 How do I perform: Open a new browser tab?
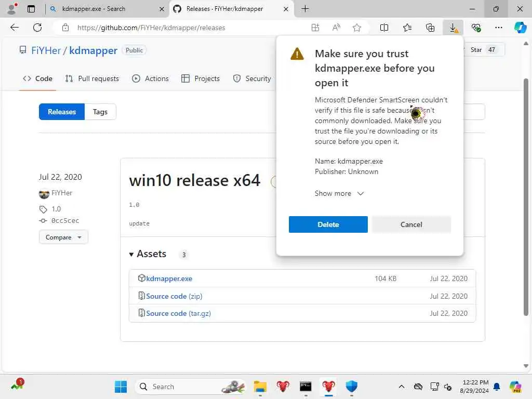coord(305,9)
